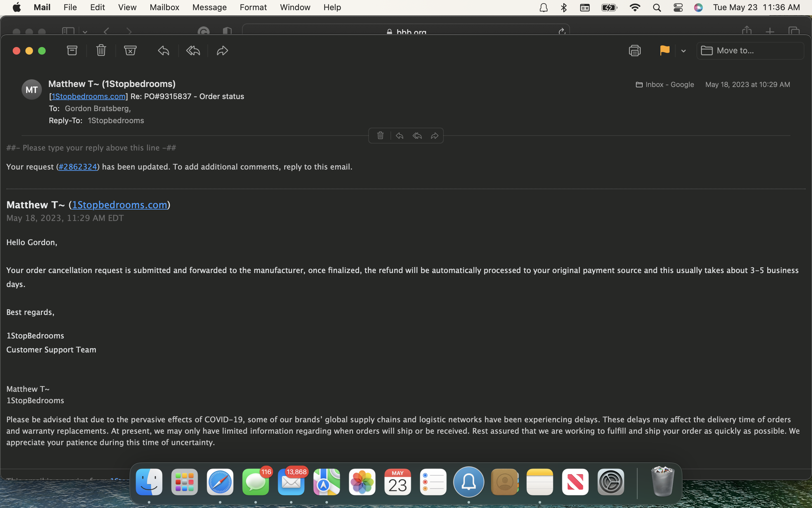Reload page in background Safari window
This screenshot has height=508, width=812.
[x=562, y=31]
